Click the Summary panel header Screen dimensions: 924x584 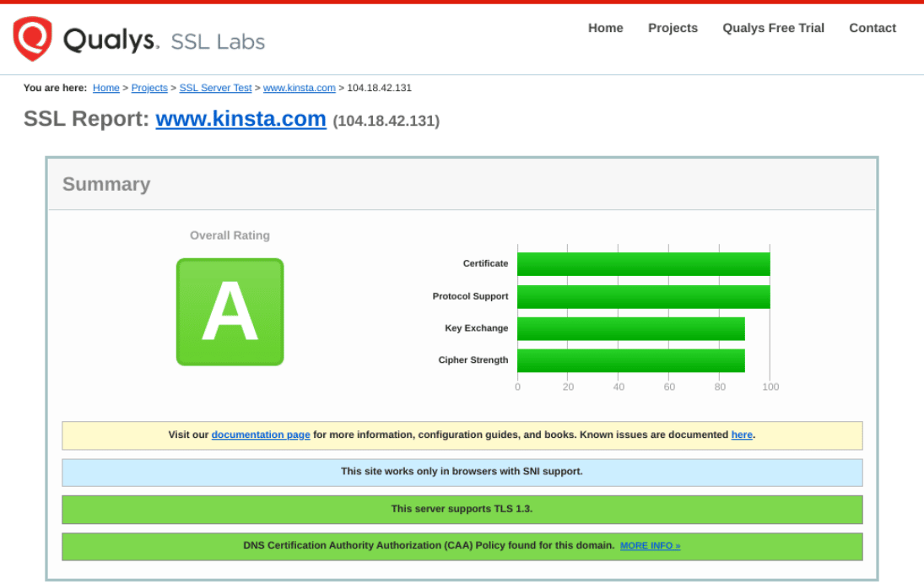(x=105, y=184)
